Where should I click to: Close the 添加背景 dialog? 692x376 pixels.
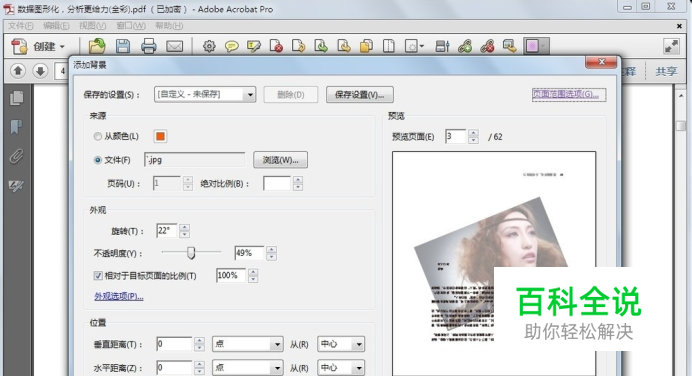pyautogui.click(x=601, y=62)
